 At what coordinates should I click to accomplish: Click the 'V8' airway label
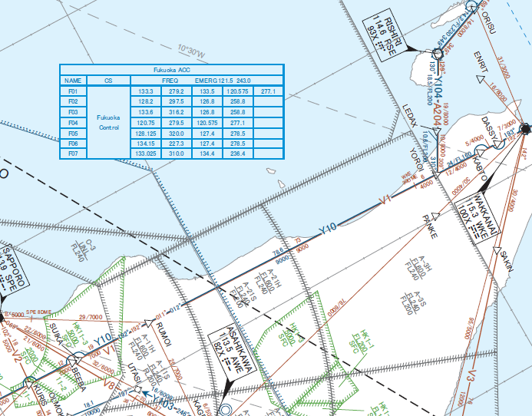(x=109, y=384)
